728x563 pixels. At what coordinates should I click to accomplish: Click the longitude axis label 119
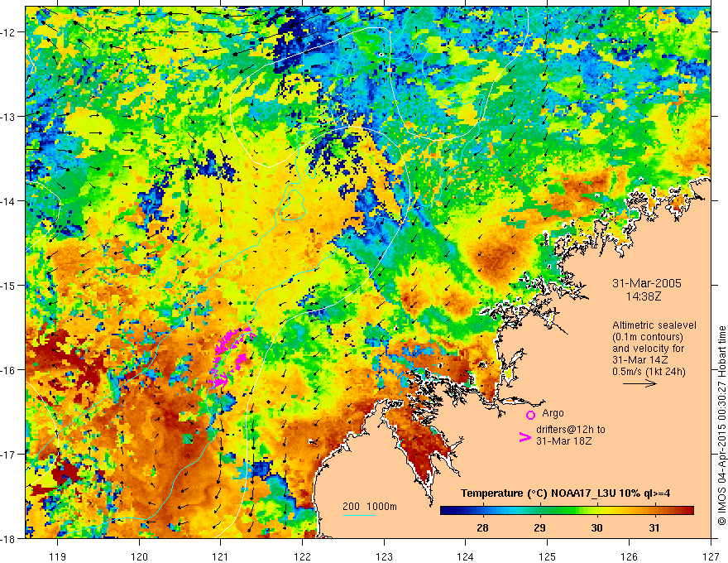(x=58, y=556)
